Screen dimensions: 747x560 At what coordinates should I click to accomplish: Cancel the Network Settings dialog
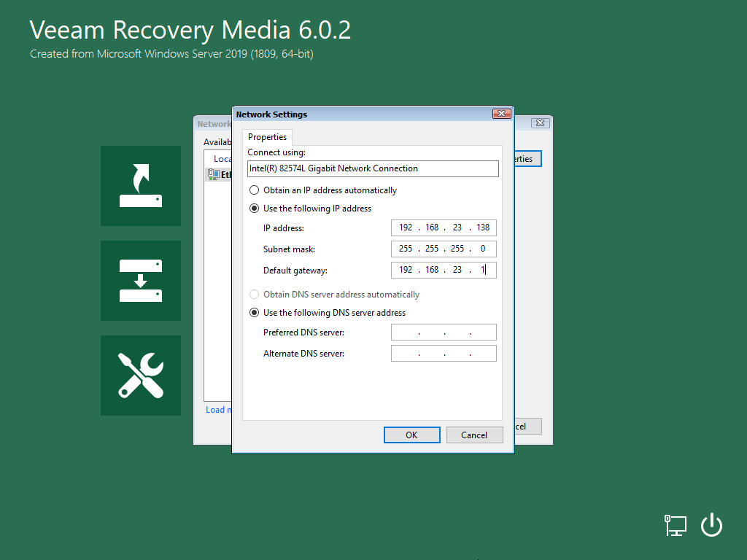[474, 435]
